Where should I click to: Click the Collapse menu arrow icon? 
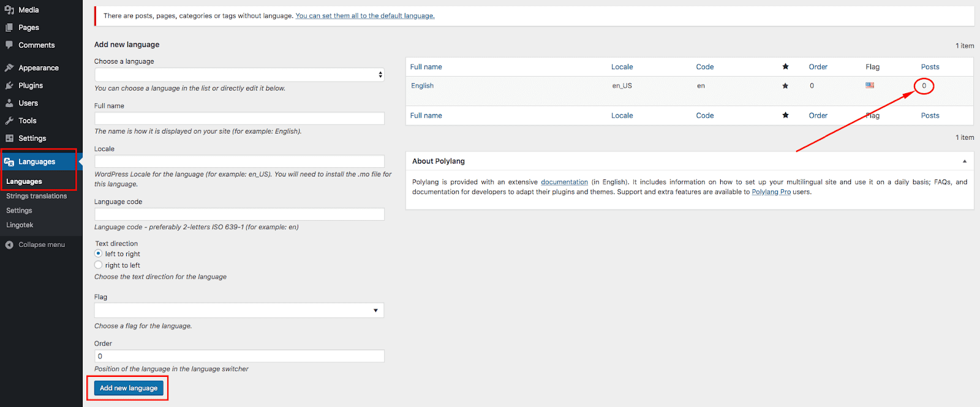9,245
